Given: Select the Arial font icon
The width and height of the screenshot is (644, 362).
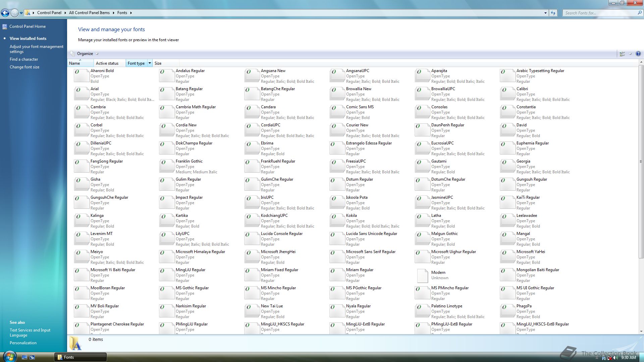Looking at the screenshot, I should (x=82, y=94).
